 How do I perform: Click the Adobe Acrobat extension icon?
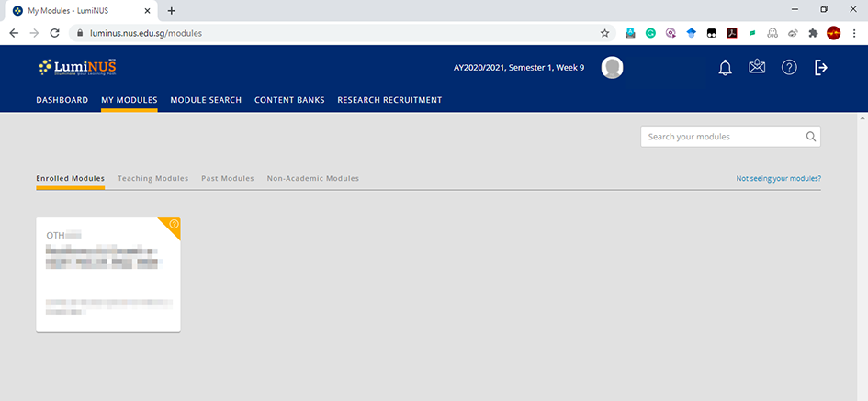732,33
